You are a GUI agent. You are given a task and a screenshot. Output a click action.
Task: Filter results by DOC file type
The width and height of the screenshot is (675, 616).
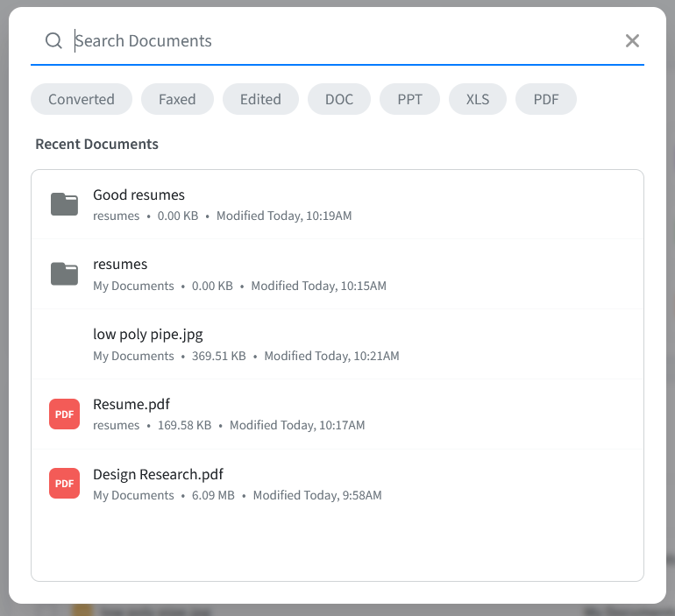click(x=339, y=99)
